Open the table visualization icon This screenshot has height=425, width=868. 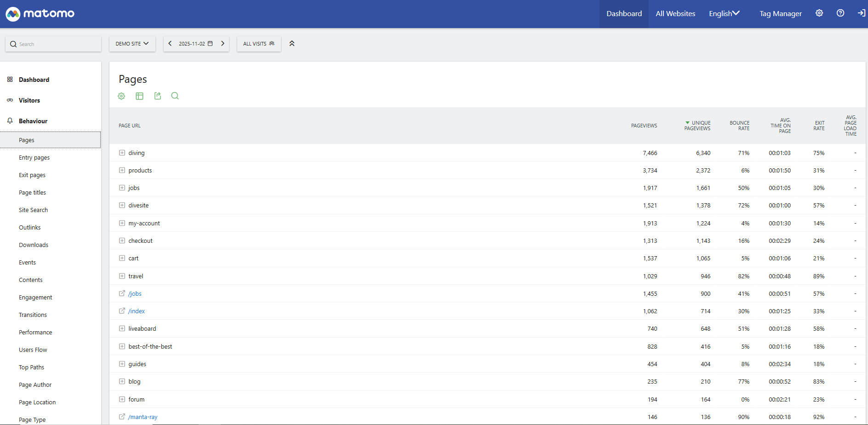(x=139, y=96)
